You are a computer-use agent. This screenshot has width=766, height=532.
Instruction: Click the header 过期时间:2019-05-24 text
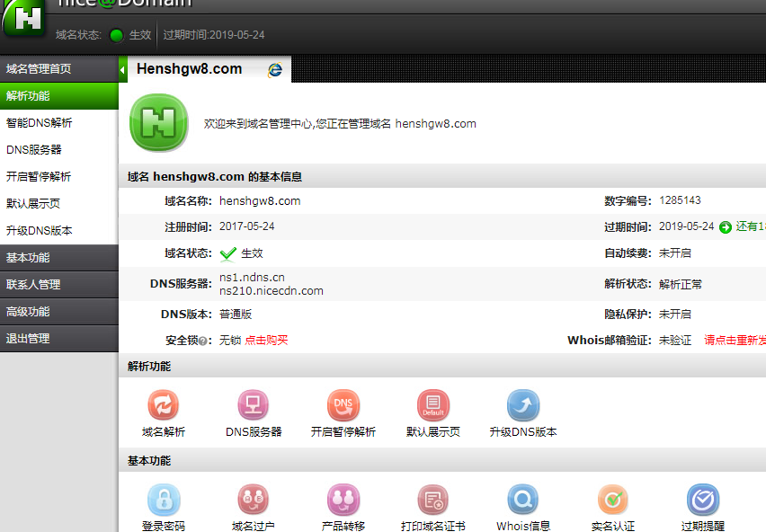[214, 35]
